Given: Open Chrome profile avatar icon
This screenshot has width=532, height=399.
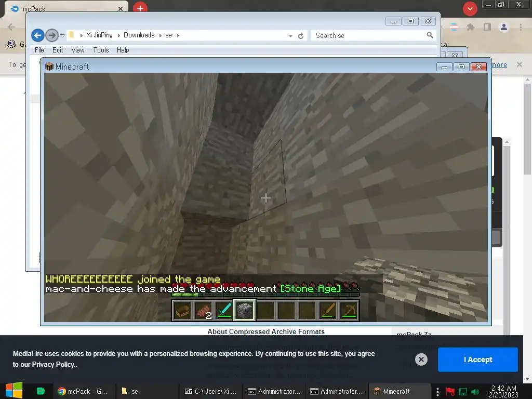Looking at the screenshot, I should click(504, 27).
